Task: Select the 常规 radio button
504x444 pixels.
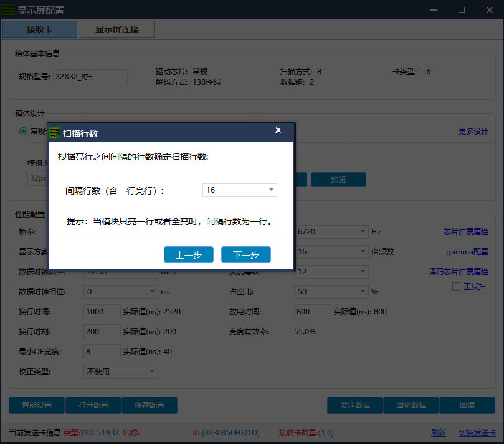Action: (x=23, y=132)
